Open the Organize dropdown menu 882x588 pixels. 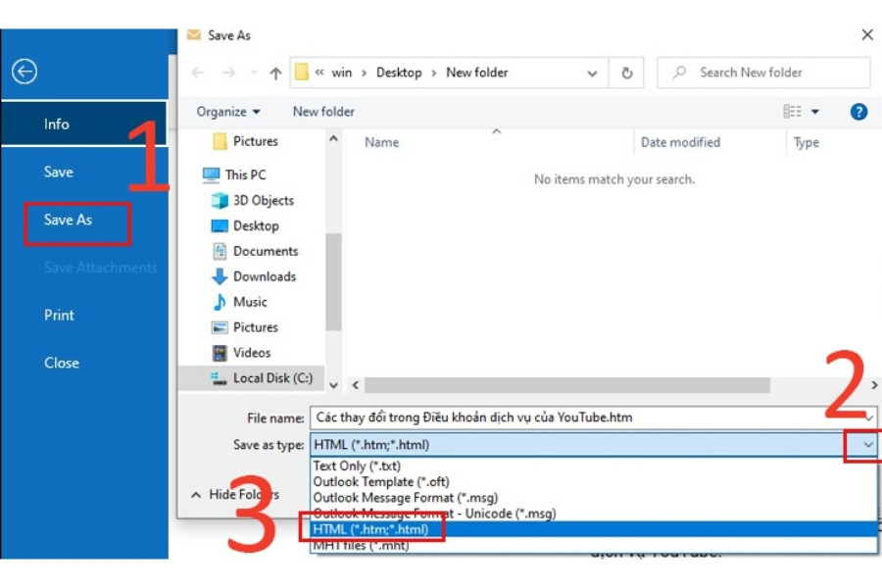tap(228, 112)
